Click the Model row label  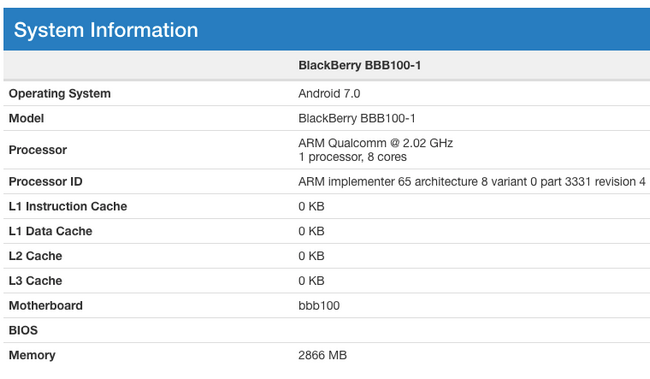pos(26,119)
